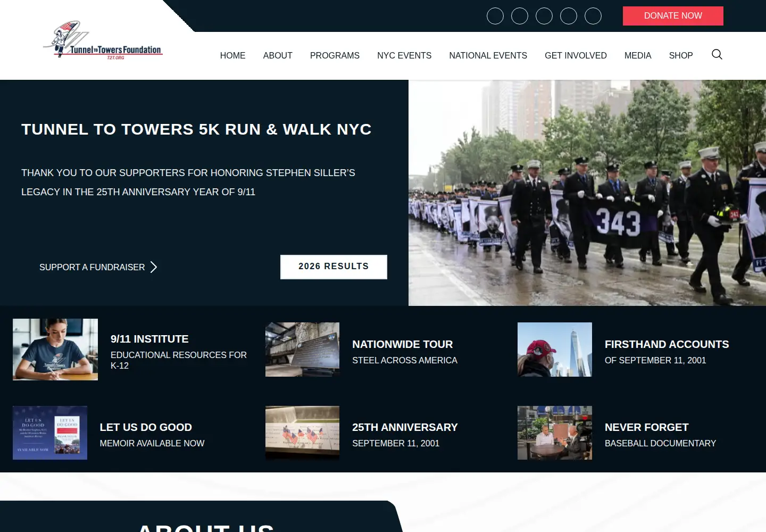766x532 pixels.
Task: Open the Firsthand Accounts link
Action: (667, 344)
